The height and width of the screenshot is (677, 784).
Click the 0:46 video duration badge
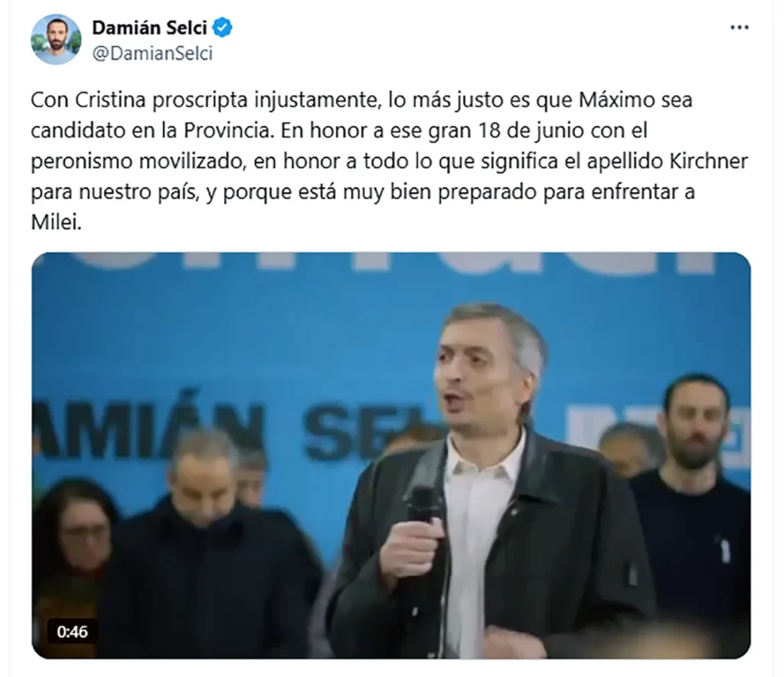(x=72, y=632)
